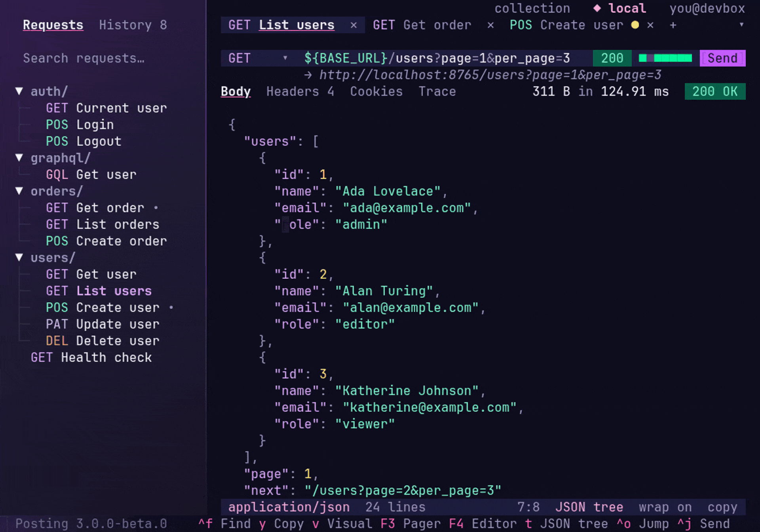Click the "viewer" role value

(x=365, y=424)
